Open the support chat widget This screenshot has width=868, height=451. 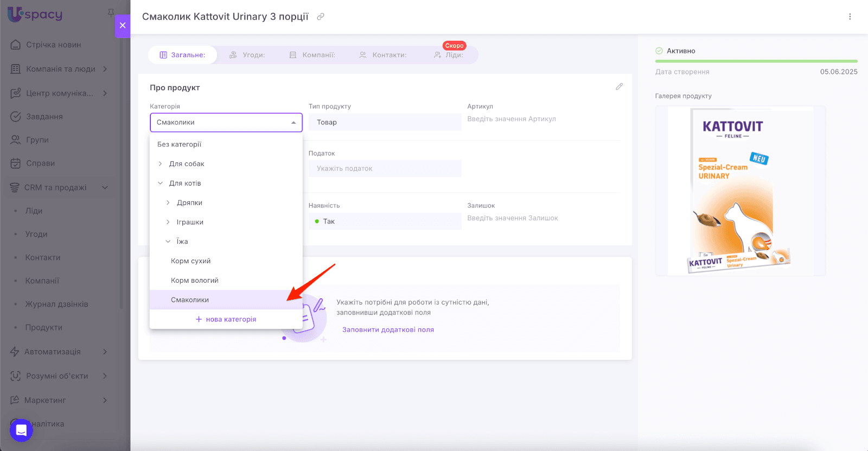[x=21, y=430]
